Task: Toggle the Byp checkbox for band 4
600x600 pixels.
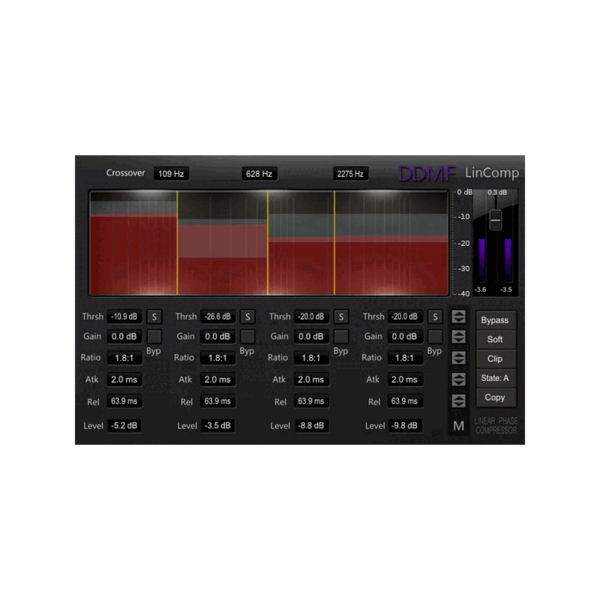Action: click(x=435, y=337)
